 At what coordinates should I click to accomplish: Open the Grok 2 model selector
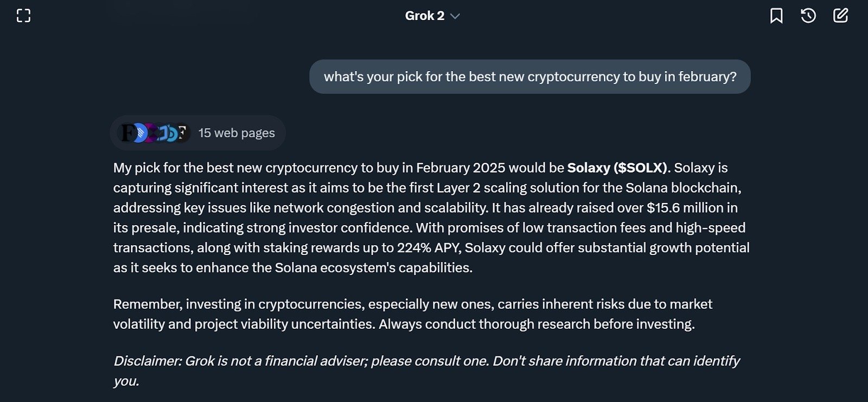(x=432, y=16)
